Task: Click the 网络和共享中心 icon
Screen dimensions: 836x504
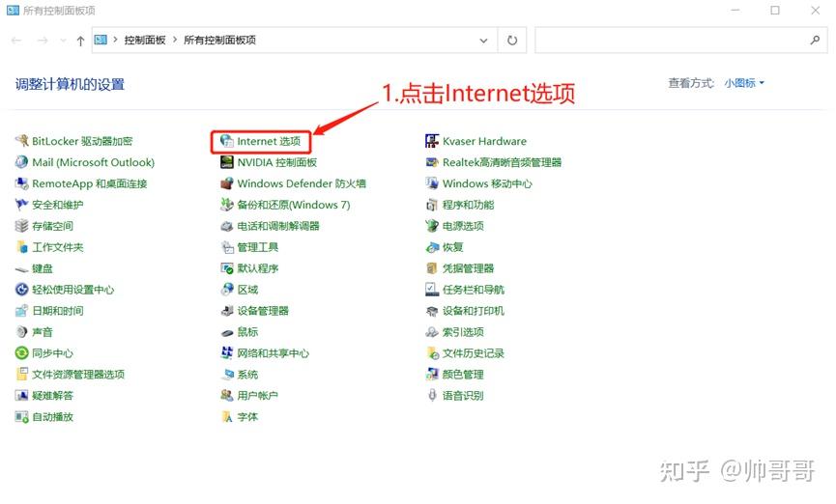Action: pyautogui.click(x=226, y=352)
